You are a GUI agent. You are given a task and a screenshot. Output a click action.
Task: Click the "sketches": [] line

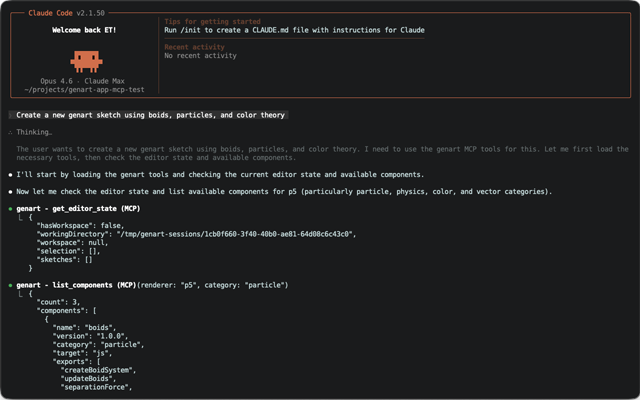[64, 260]
